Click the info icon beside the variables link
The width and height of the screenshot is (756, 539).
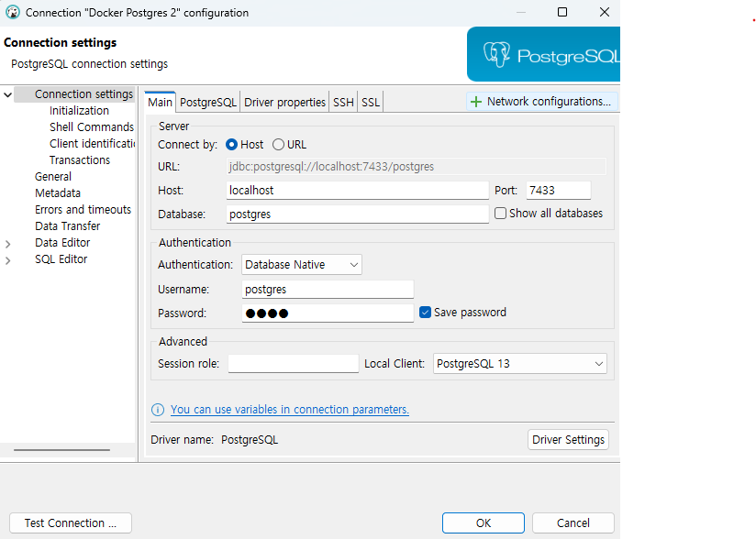pyautogui.click(x=158, y=410)
